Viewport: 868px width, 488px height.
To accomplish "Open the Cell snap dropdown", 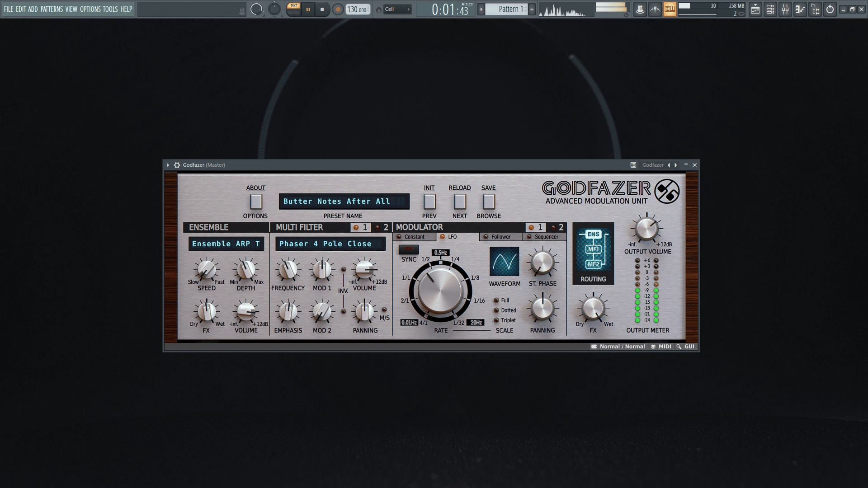I will 397,9.
